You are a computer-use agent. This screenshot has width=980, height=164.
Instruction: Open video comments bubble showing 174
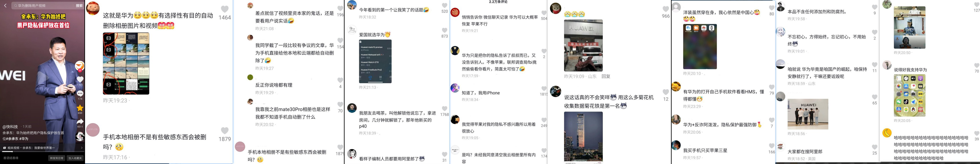(x=80, y=94)
